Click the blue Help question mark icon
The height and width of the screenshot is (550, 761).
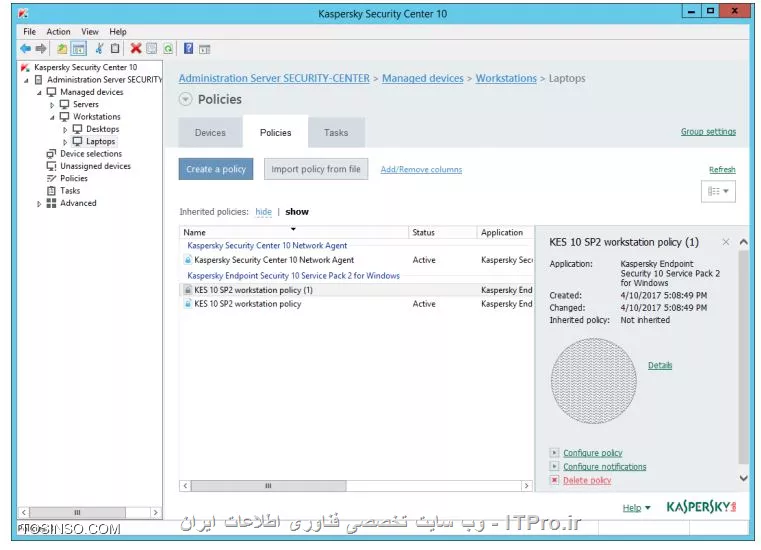(188, 49)
